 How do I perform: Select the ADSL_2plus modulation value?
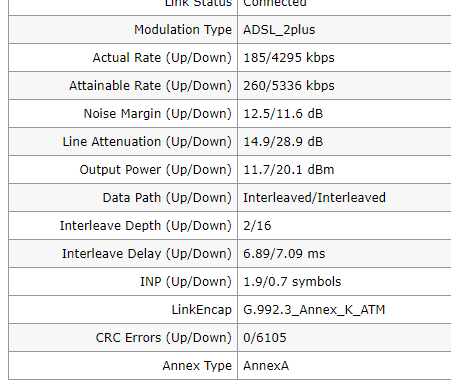tap(279, 30)
